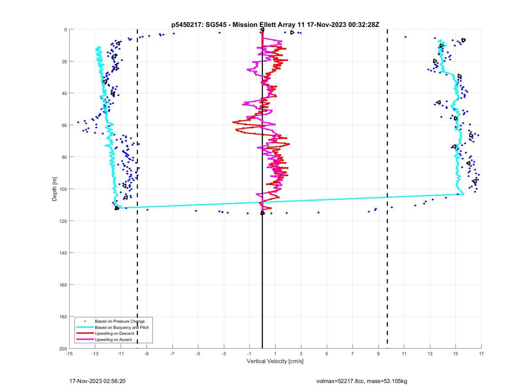The width and height of the screenshot is (532, 392).
Task: Click the y-axis tick label '60'
Action: click(63, 125)
